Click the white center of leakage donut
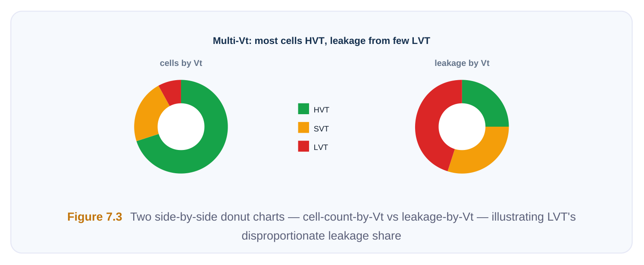Viewport: 644px width, 265px height. [462, 127]
